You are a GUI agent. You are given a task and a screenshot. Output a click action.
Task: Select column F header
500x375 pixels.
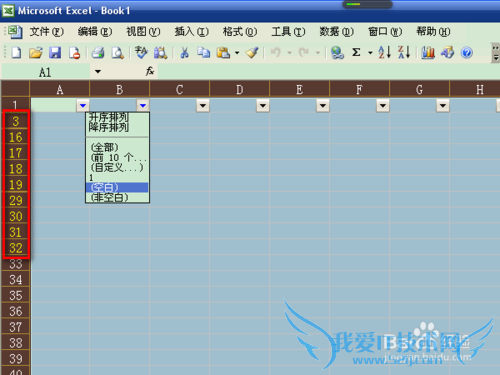pos(359,89)
